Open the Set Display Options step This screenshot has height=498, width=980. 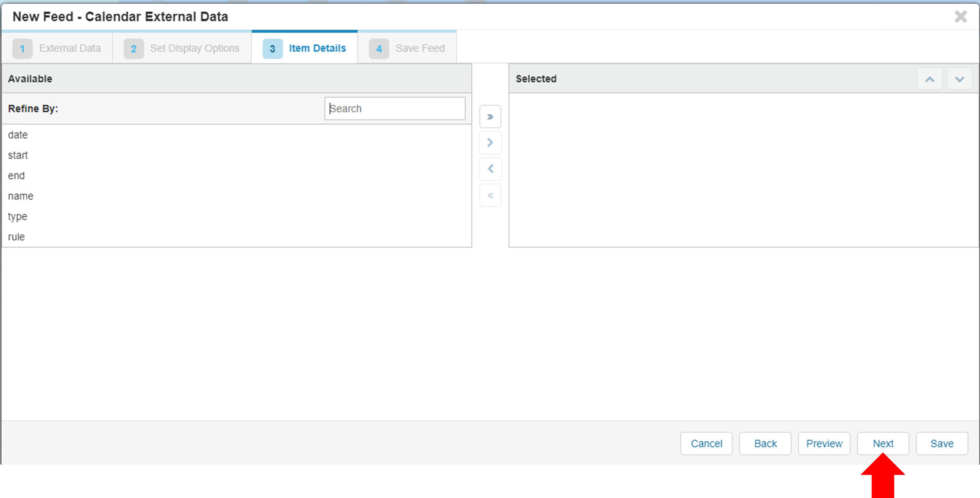pyautogui.click(x=195, y=48)
